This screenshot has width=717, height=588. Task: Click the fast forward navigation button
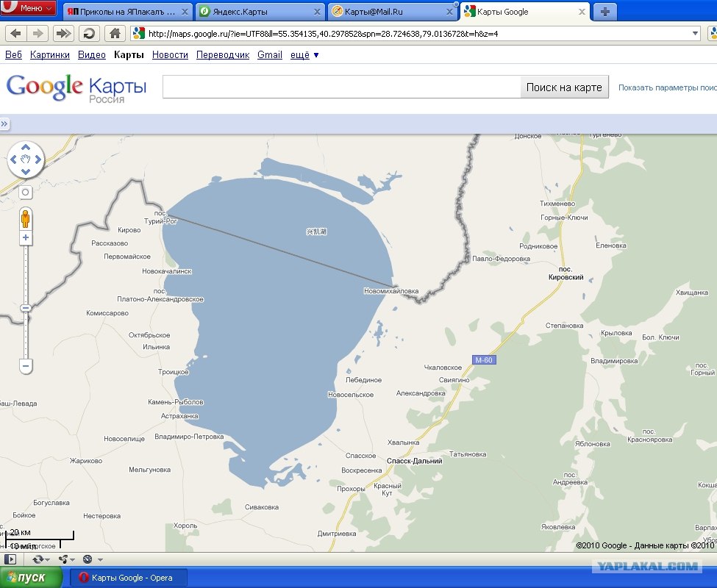pos(63,33)
